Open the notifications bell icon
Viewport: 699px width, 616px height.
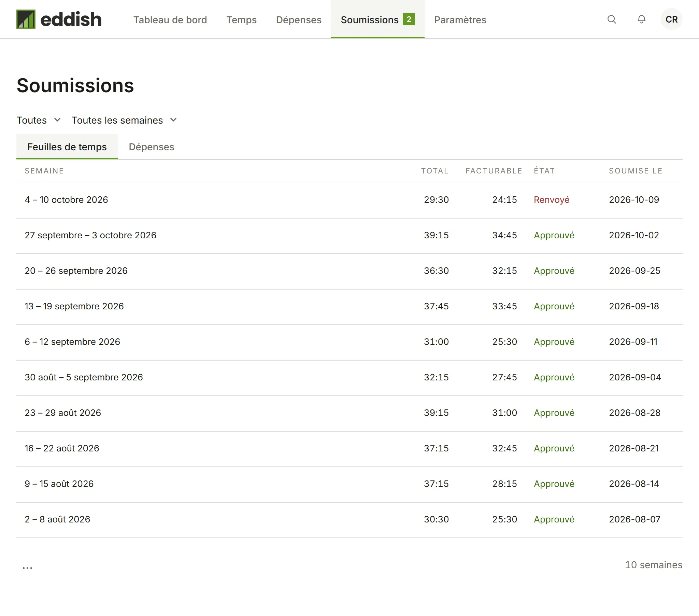click(x=642, y=19)
